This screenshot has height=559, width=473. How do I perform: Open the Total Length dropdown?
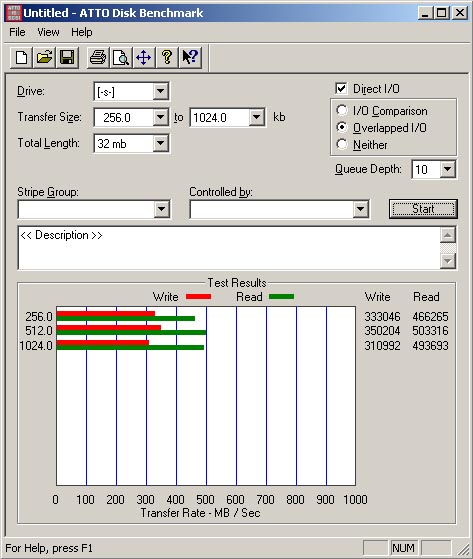(161, 143)
